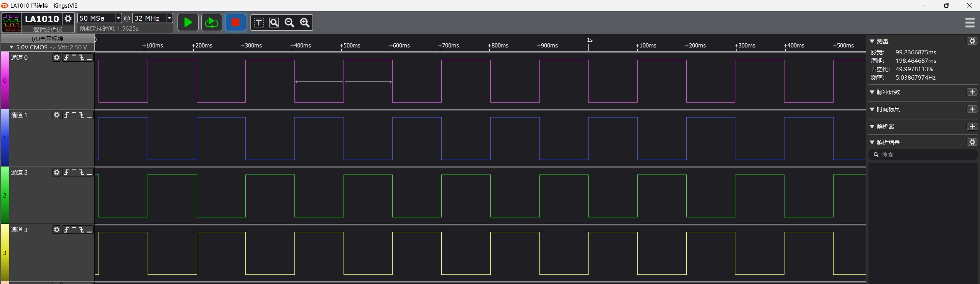Viewport: 980px width, 284px height.
Task: Set falling-edge trigger on 通道 0
Action: click(82, 57)
